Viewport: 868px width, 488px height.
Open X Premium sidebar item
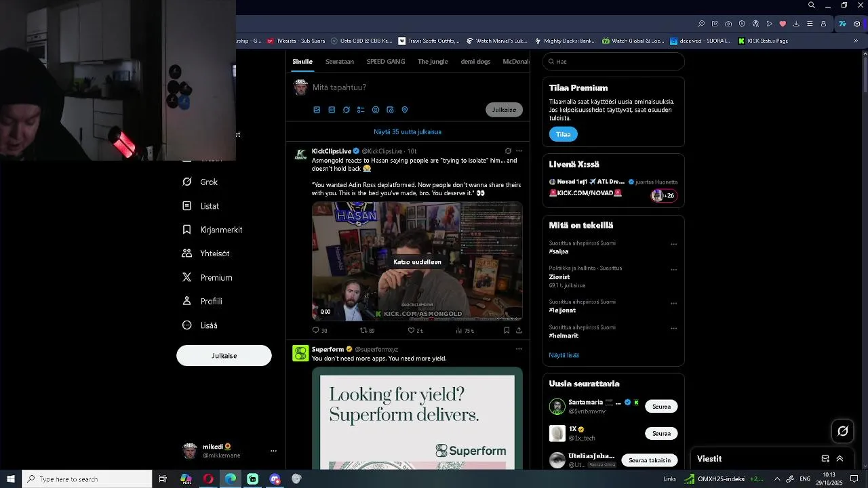coord(207,277)
